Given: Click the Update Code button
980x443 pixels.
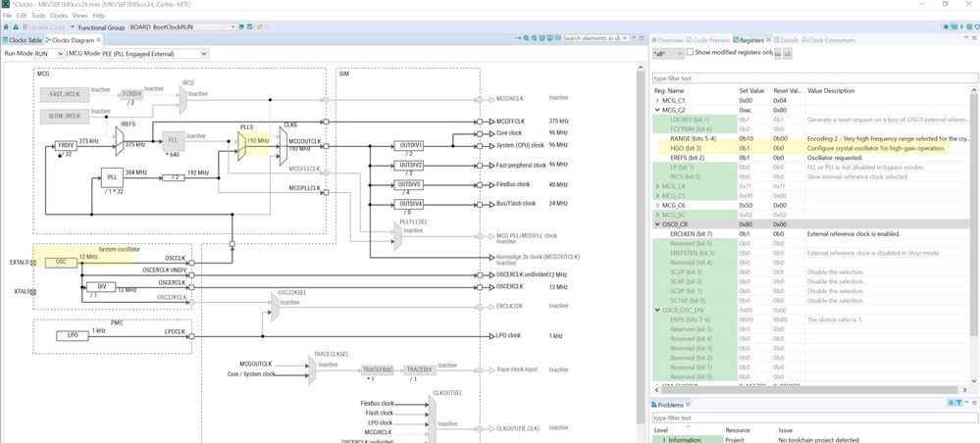Looking at the screenshot, I should (x=44, y=27).
